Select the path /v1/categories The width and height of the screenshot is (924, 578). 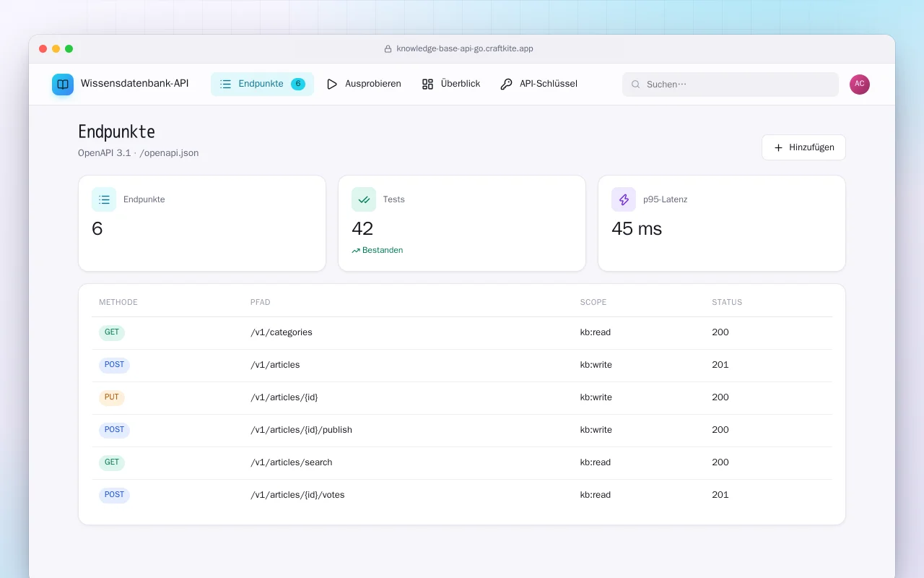282,332
